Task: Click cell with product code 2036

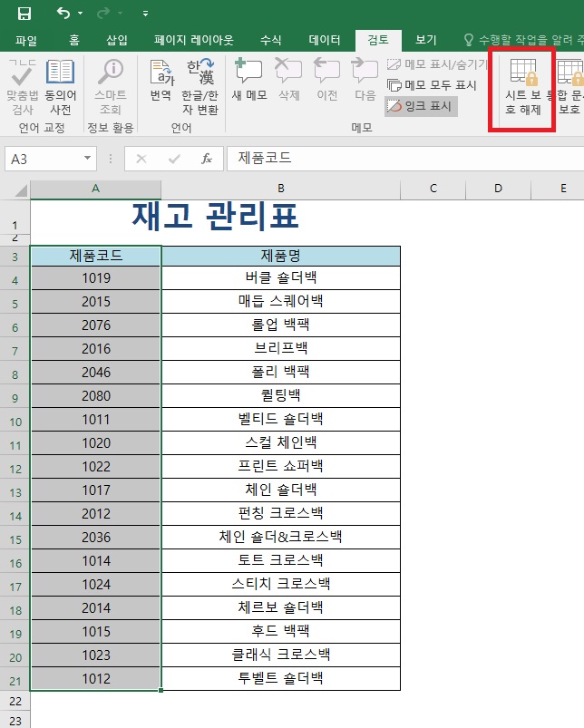Action: pyautogui.click(x=95, y=538)
